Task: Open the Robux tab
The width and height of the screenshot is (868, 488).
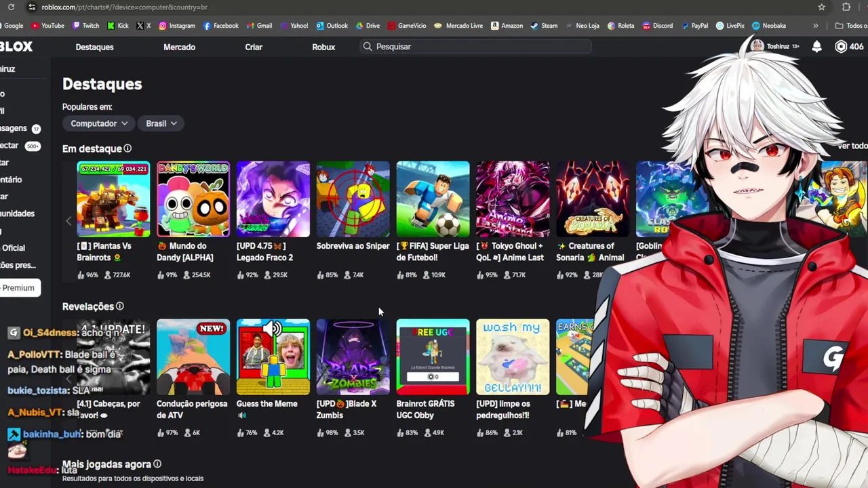Action: [x=323, y=47]
